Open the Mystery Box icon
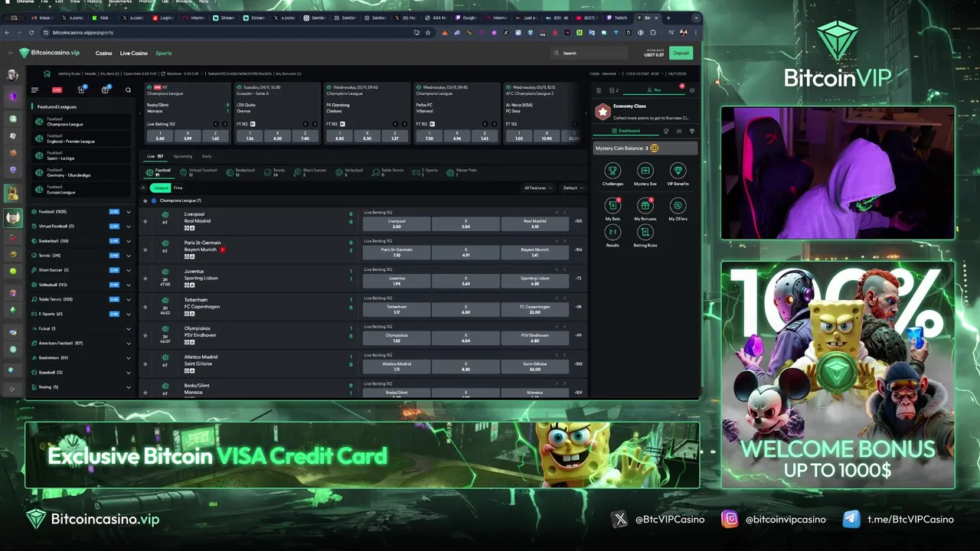The image size is (980, 551). pyautogui.click(x=645, y=171)
